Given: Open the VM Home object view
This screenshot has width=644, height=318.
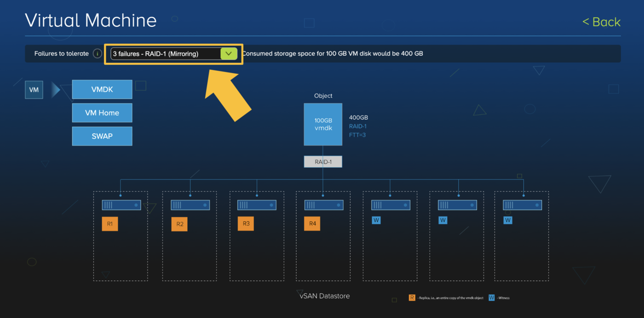Looking at the screenshot, I should pyautogui.click(x=102, y=113).
